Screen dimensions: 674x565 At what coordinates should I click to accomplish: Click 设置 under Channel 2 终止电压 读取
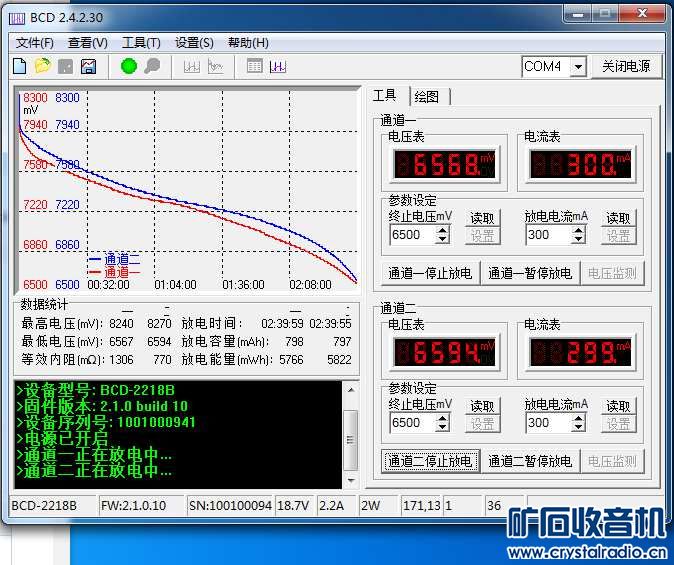click(482, 424)
